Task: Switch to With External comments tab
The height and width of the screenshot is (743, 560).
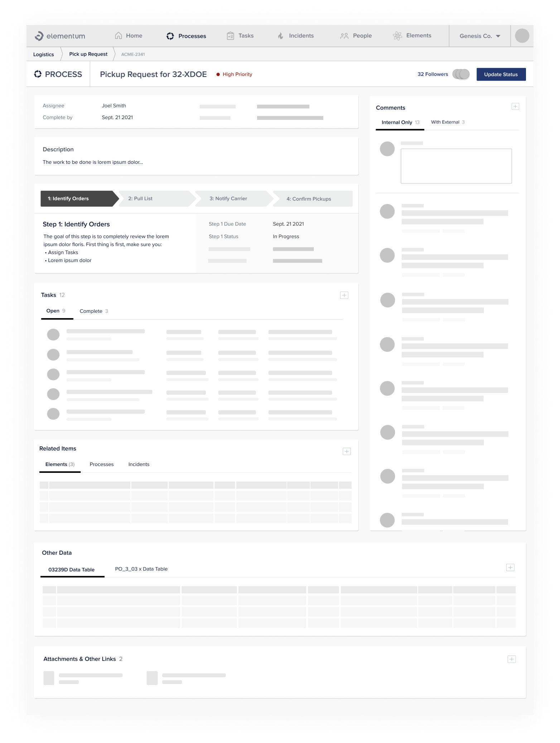Action: click(x=448, y=122)
